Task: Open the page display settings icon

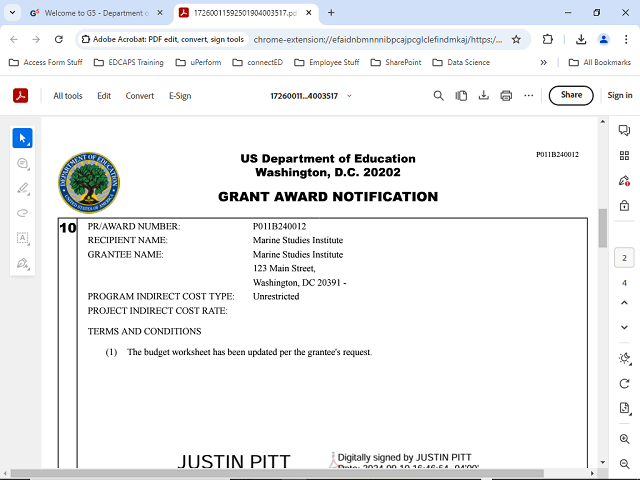Action: tap(624, 408)
